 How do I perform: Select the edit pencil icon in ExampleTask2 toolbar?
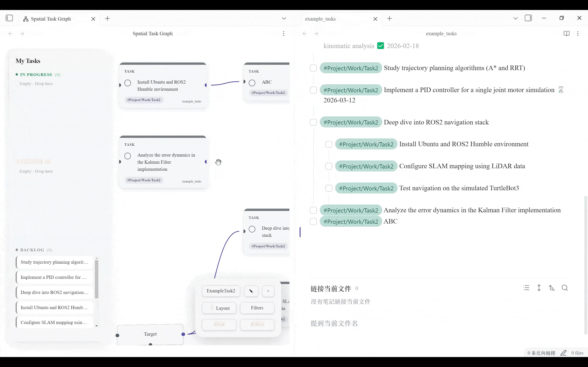click(251, 291)
